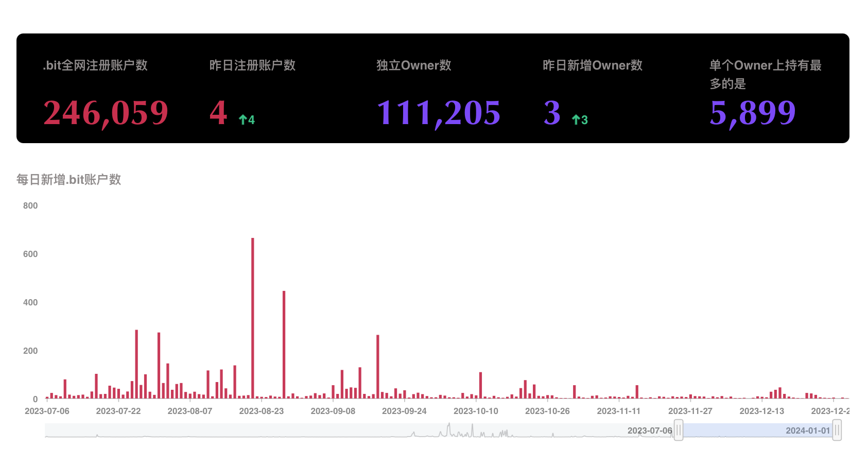Screen dimensions: 868x449
Task: Click the x-axis label 2023-12-13
Action: tap(762, 411)
